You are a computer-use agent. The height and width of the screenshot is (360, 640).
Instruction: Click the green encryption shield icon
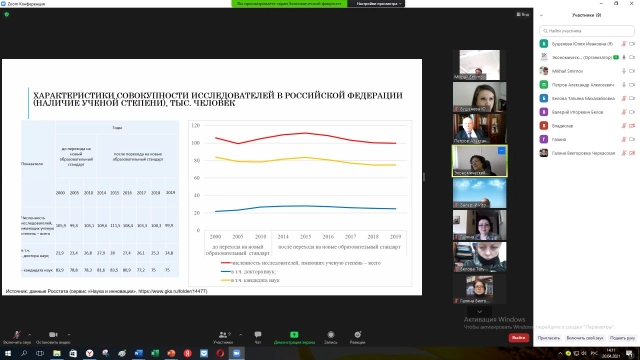click(x=7, y=14)
